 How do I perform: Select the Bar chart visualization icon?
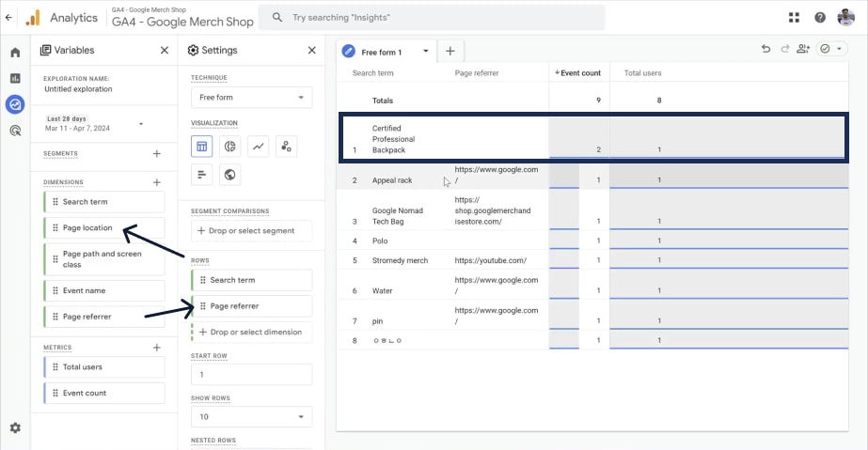tap(202, 175)
